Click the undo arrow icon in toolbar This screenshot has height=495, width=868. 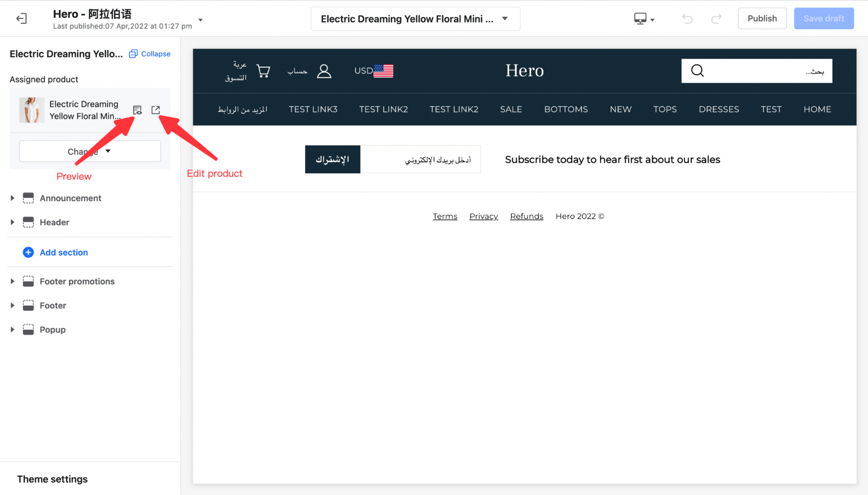pos(687,18)
